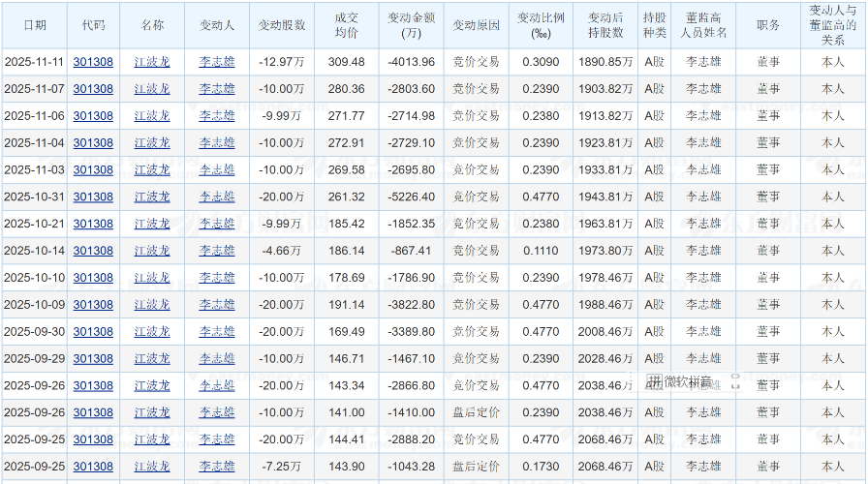Select the holdings cell 1923.81万
Screen dimensions: 868x484
tap(605, 143)
